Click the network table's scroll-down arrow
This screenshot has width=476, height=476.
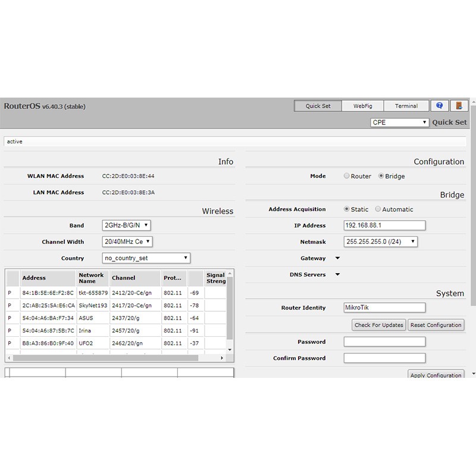point(230,350)
